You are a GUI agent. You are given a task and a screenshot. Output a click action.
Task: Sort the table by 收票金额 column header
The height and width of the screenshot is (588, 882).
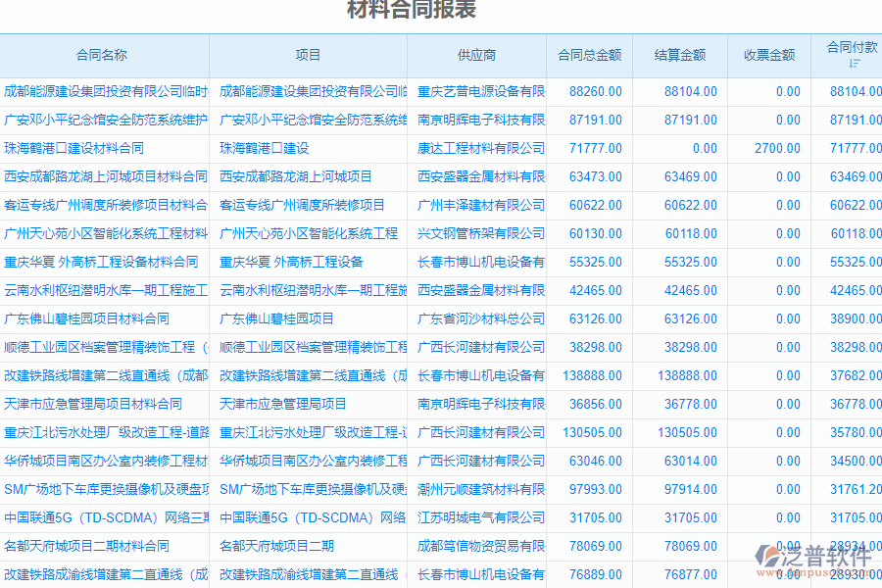click(768, 55)
